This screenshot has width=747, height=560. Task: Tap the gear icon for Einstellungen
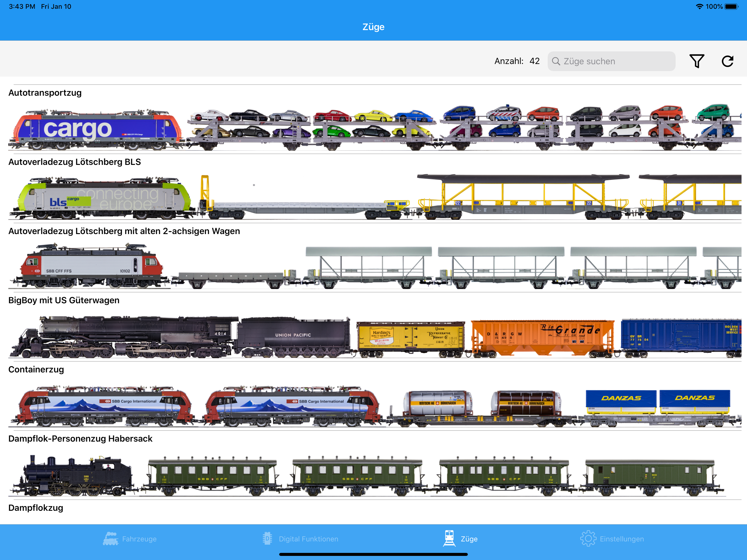588,539
